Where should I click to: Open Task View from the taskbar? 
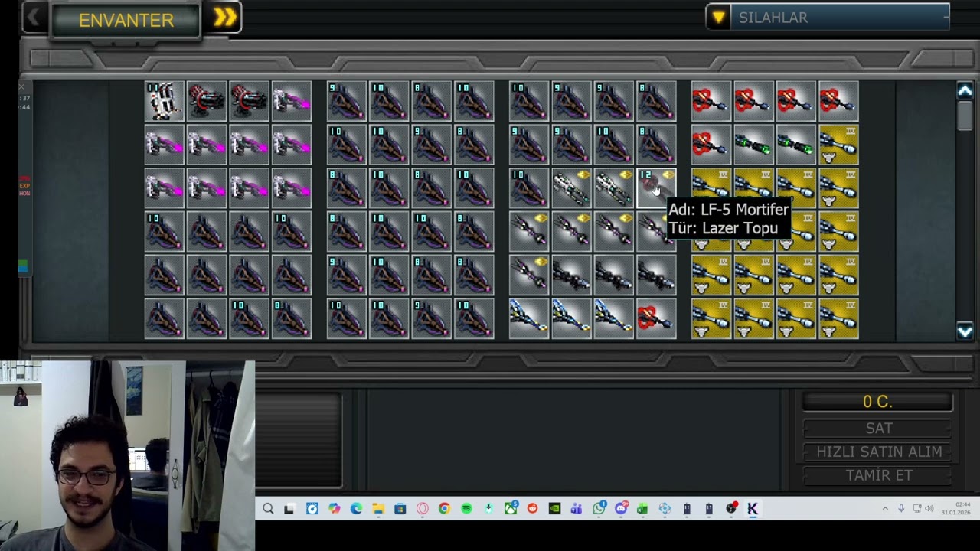click(289, 509)
